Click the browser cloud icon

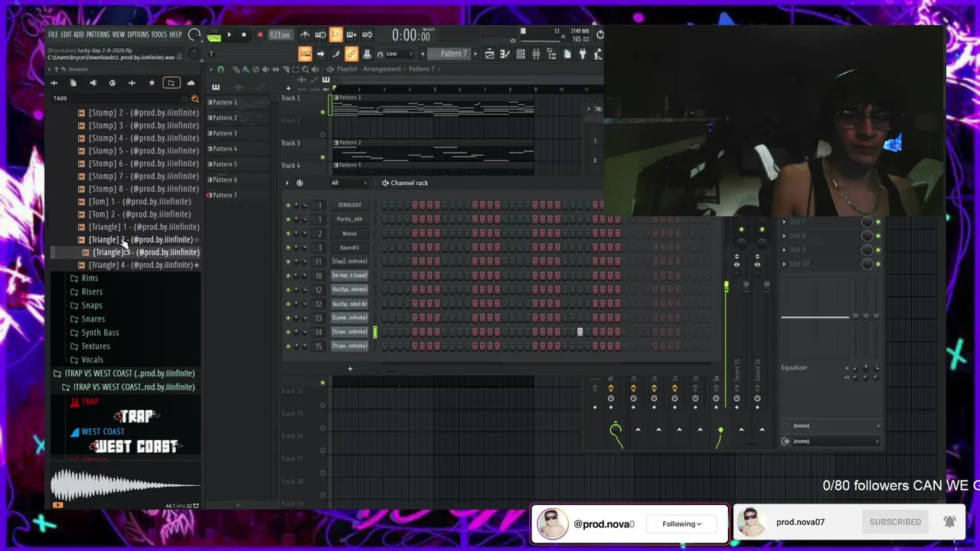pos(191,83)
